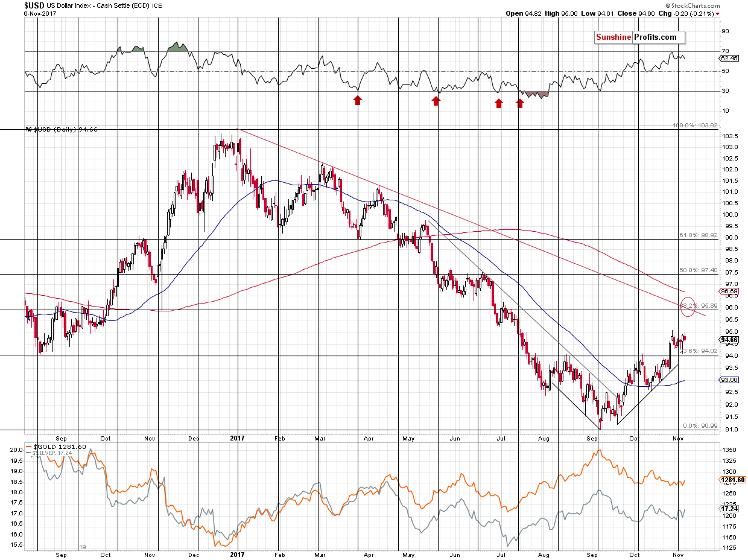
Task: Click the blue 93.00 moving average tag
Action: [729, 380]
